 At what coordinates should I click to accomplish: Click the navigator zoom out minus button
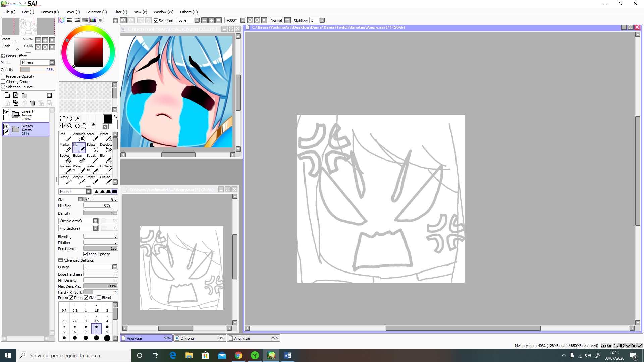click(x=38, y=40)
